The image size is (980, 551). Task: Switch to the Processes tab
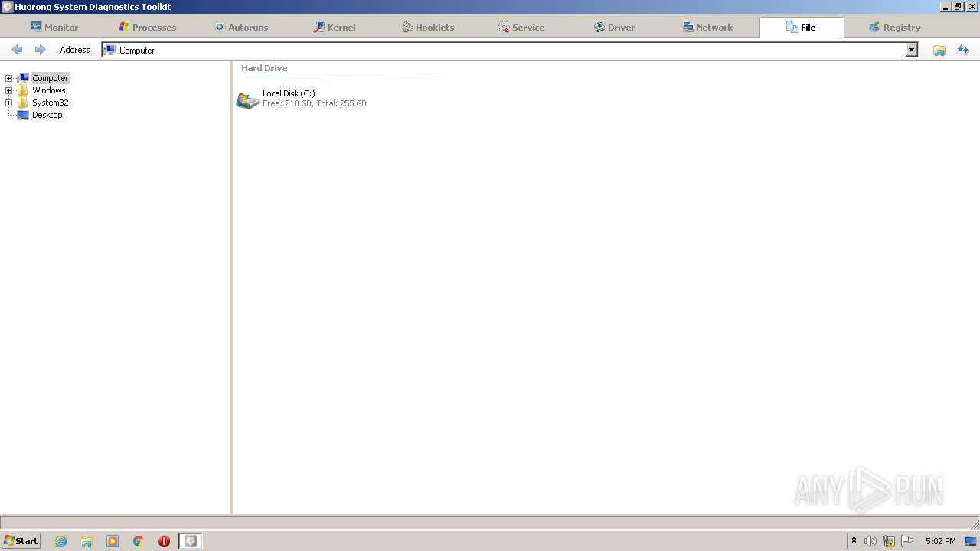point(147,28)
